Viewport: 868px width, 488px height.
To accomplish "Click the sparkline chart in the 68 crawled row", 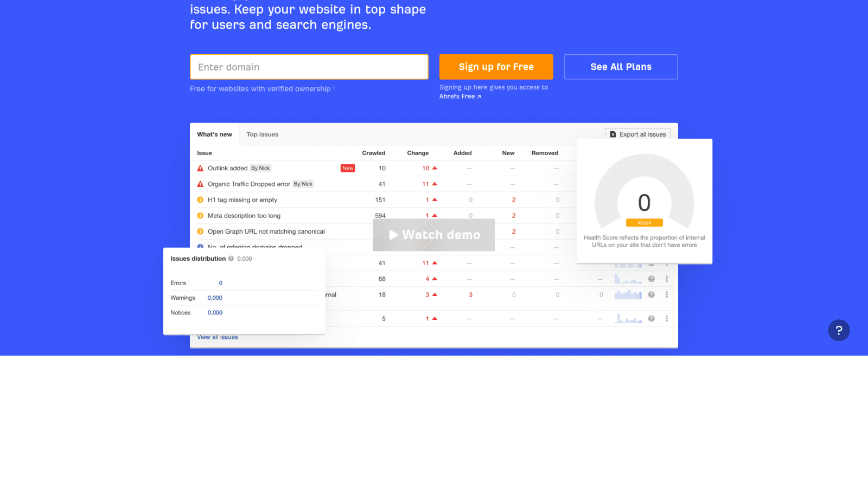I will coord(628,279).
